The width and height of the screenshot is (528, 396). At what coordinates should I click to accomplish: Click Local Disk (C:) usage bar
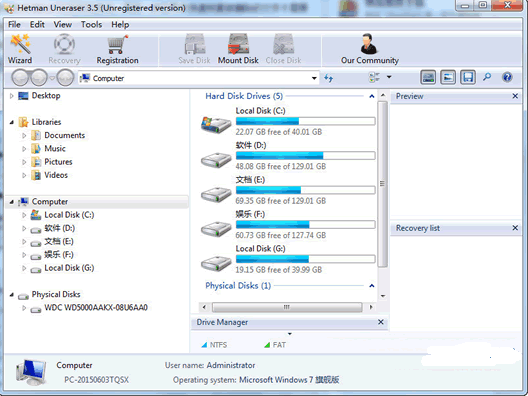point(305,121)
